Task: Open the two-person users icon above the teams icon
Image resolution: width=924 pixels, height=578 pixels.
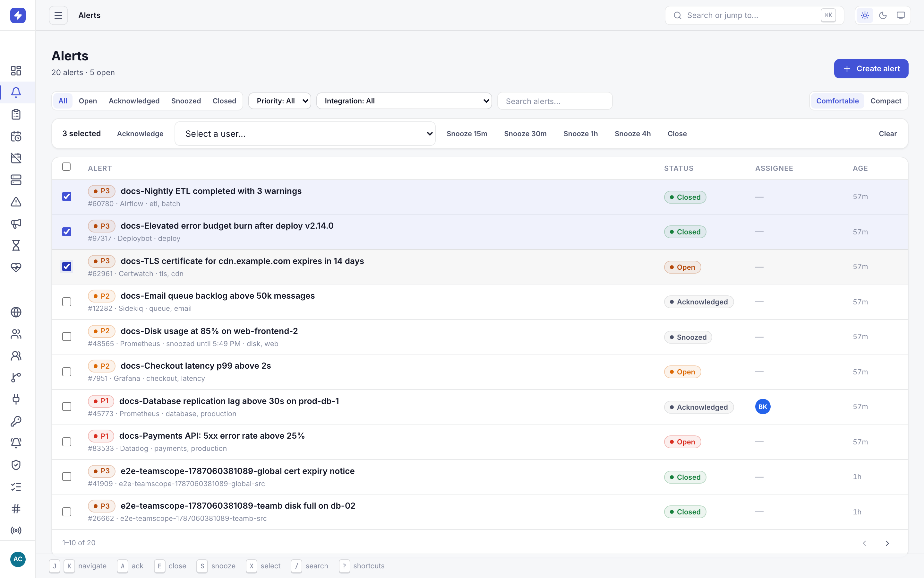Action: (x=16, y=334)
